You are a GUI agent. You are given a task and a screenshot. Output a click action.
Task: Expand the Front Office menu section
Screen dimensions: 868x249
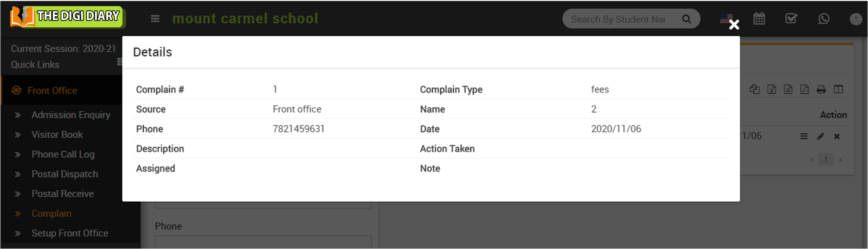coord(52,90)
